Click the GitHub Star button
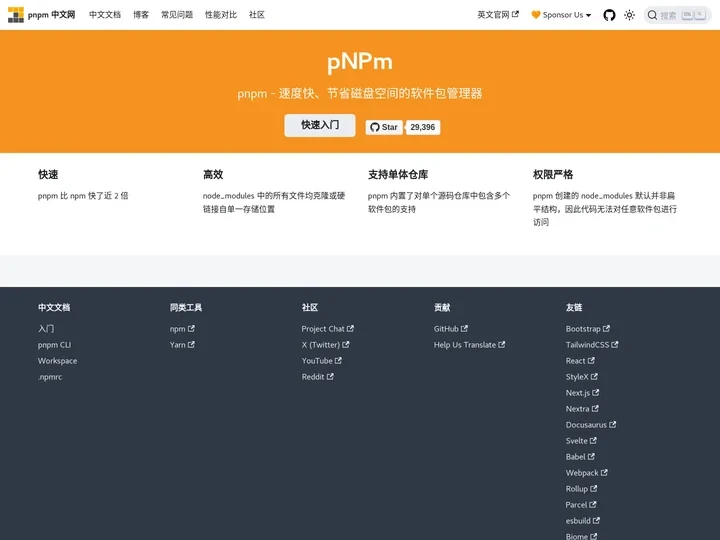The image size is (720, 540). tap(384, 127)
